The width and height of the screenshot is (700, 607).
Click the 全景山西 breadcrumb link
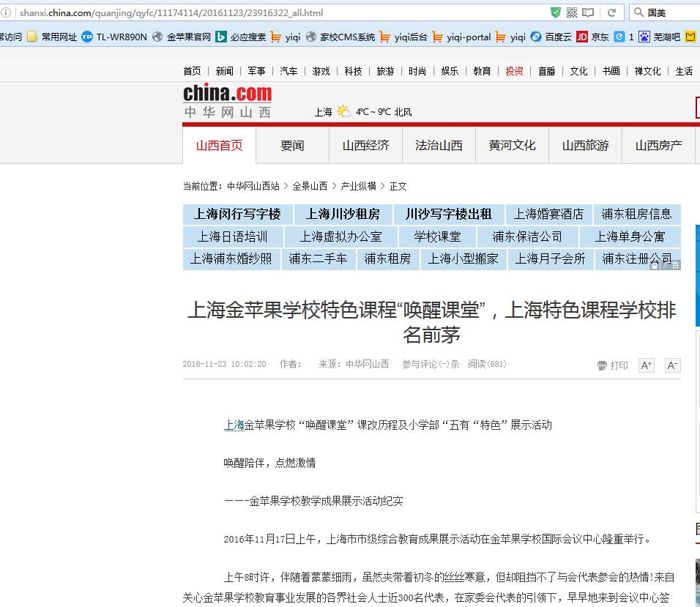[x=310, y=186]
